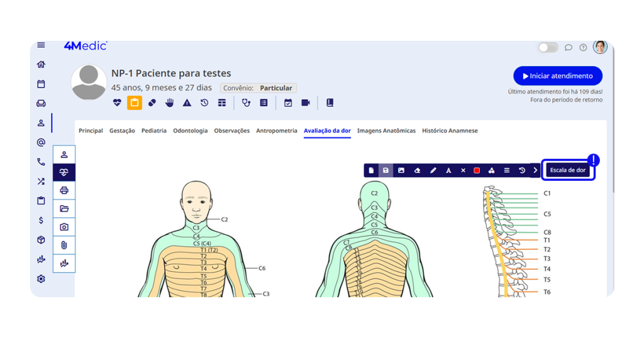Screen dimensions: 644x338
Task: Toggle the switch in the top bar
Action: pos(548,48)
